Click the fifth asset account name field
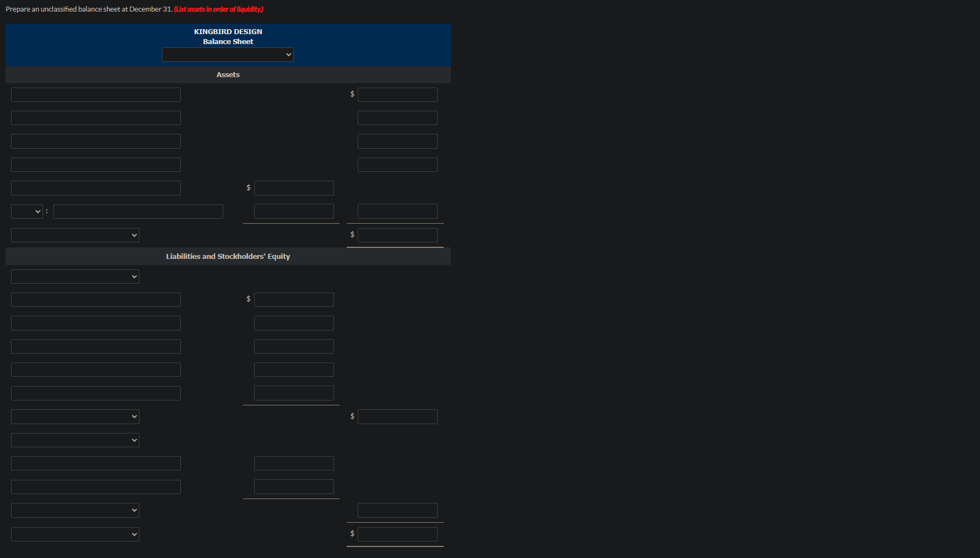This screenshot has height=558, width=980. point(96,188)
